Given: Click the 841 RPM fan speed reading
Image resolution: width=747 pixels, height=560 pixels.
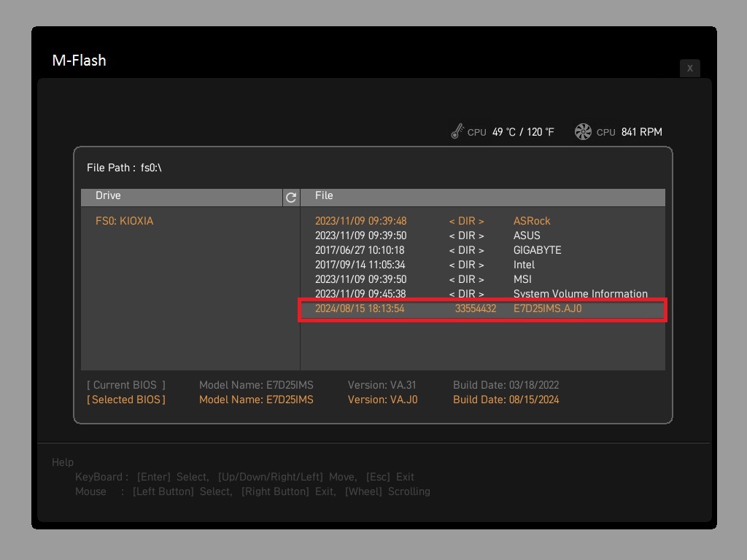Looking at the screenshot, I should [641, 132].
